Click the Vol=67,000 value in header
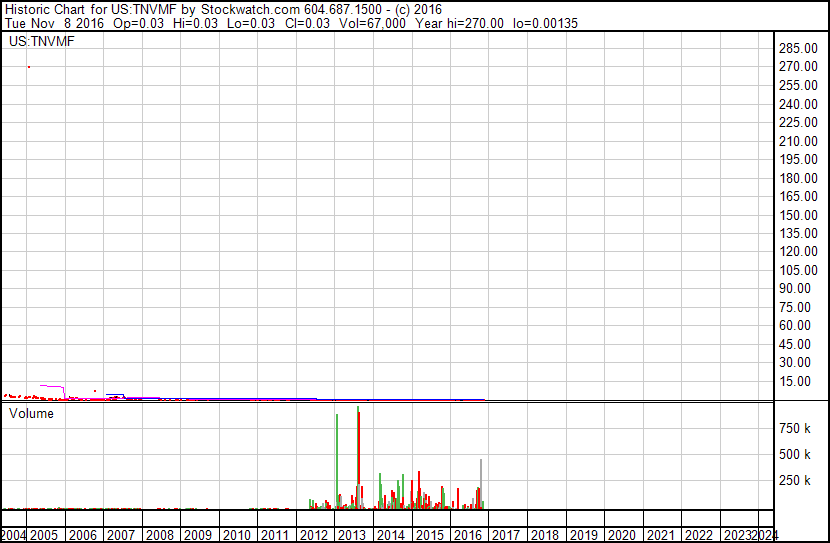Screen dimensions: 830x543 [372, 23]
